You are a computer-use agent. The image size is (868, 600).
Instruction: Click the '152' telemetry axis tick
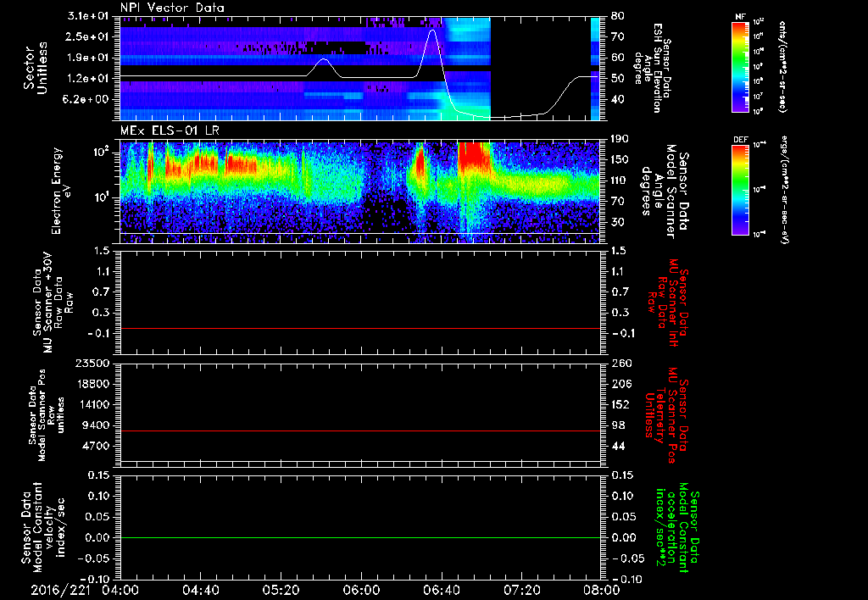click(x=620, y=405)
